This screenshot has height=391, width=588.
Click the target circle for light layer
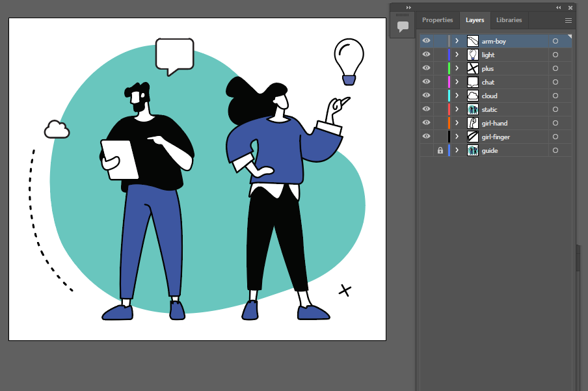point(555,55)
